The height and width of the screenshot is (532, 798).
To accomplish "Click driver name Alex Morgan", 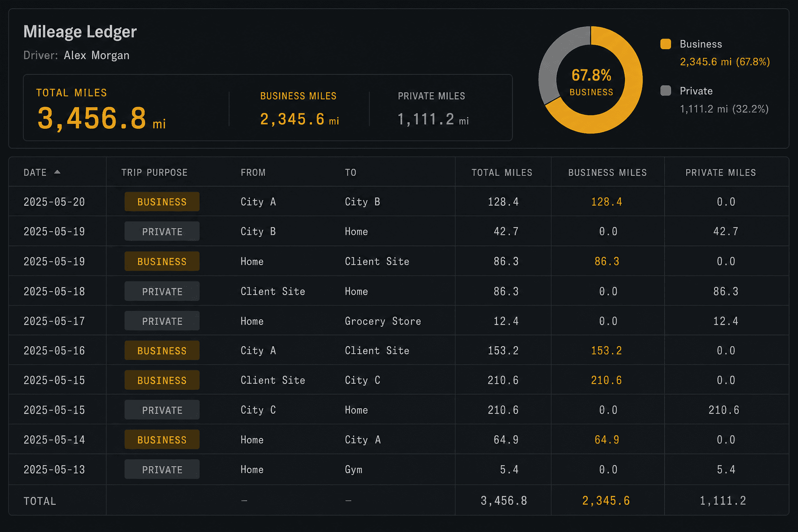I will (x=96, y=55).
